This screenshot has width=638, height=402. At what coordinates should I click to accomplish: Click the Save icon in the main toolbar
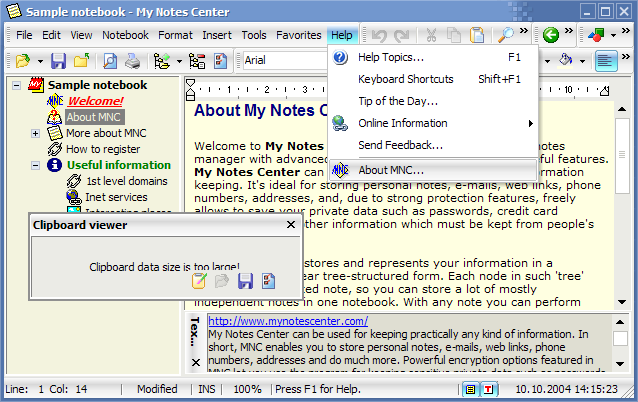(x=58, y=61)
